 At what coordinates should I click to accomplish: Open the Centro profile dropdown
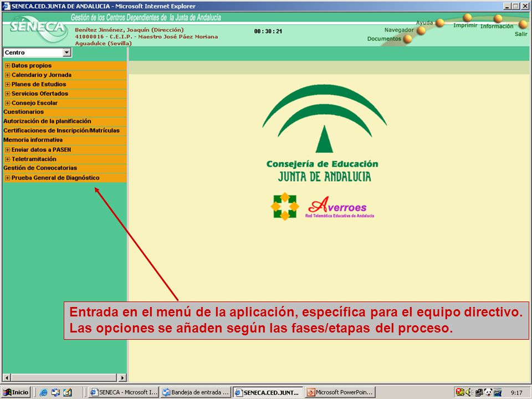pos(67,53)
